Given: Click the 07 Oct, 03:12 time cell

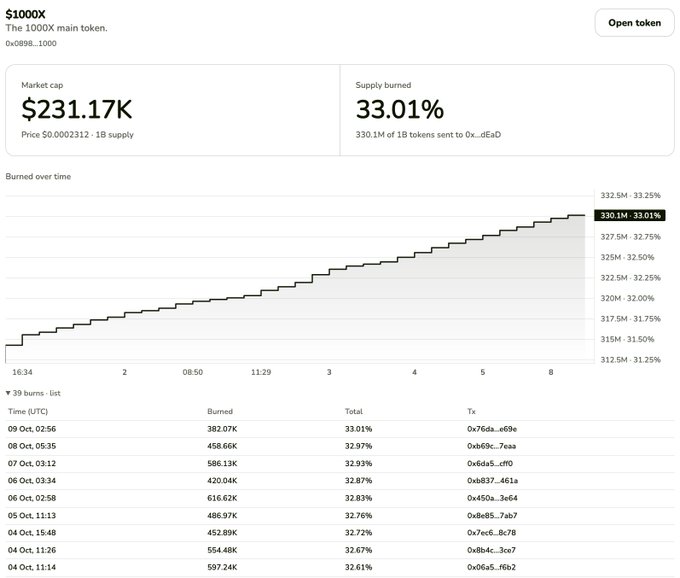Looking at the screenshot, I should 32,464.
